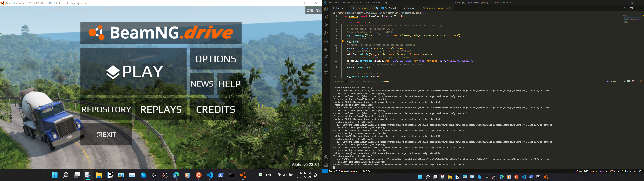Open Remote Explorer in VS Code activity bar
Viewport: 644px width, 181px height.
pyautogui.click(x=326, y=42)
